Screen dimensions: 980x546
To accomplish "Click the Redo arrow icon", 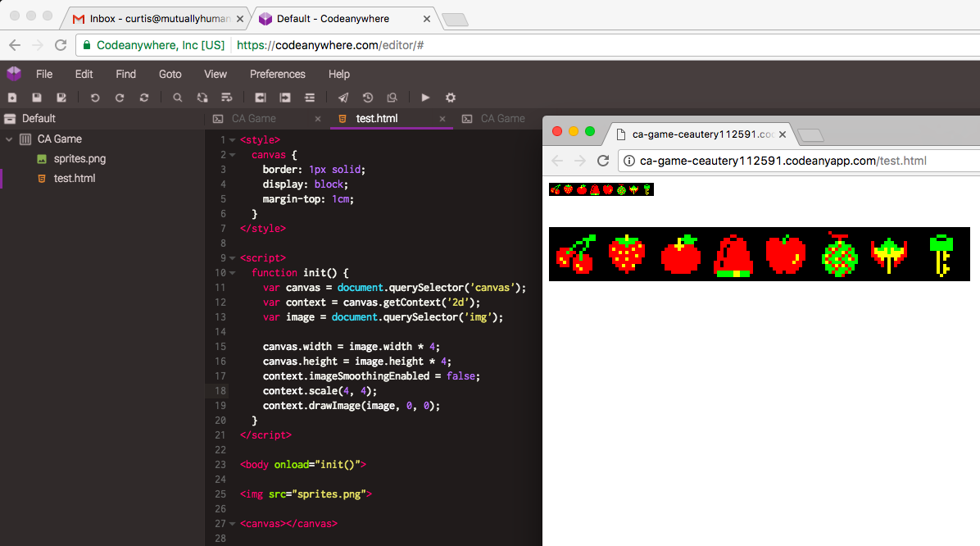I will point(120,98).
